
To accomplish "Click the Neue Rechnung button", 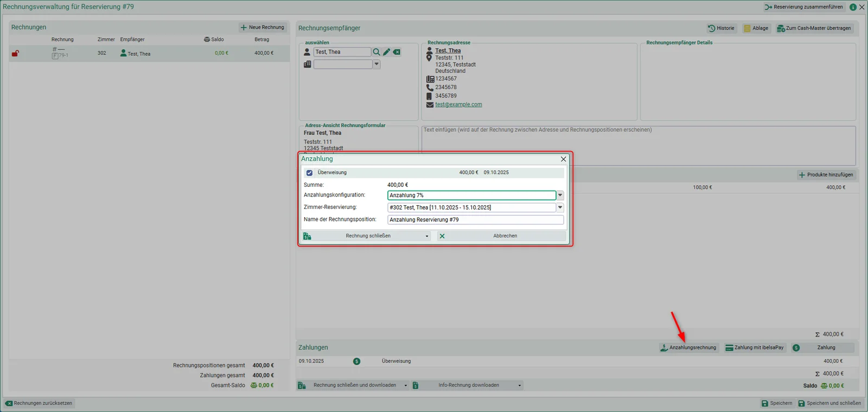I will [263, 27].
